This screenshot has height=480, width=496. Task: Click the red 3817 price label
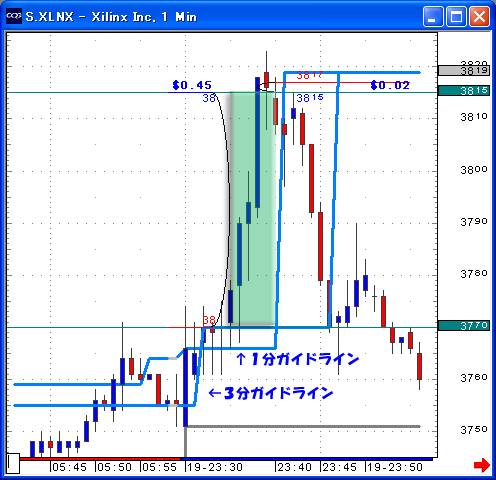click(310, 75)
